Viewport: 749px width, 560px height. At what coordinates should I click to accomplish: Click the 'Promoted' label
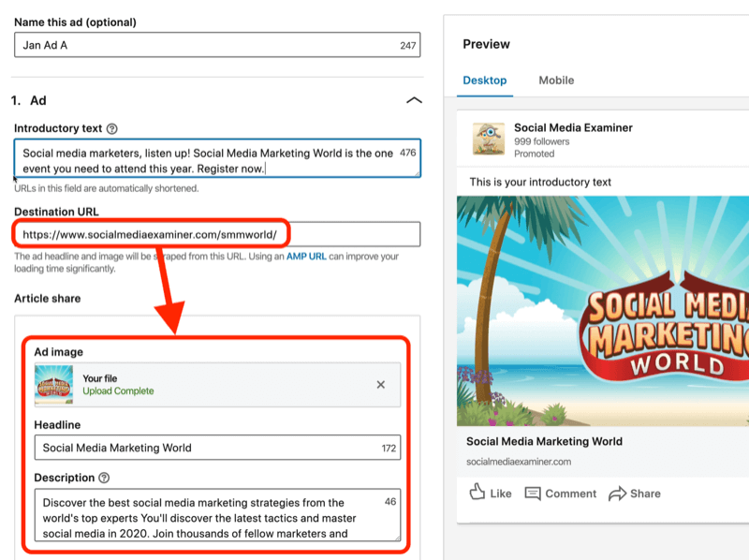pyautogui.click(x=534, y=154)
